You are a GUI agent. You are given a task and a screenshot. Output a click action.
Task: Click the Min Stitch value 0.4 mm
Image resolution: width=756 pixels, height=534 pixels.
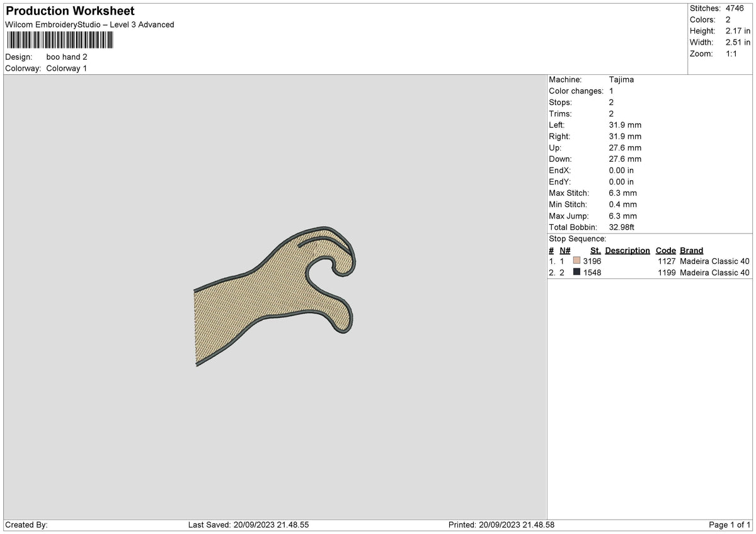pyautogui.click(x=623, y=205)
